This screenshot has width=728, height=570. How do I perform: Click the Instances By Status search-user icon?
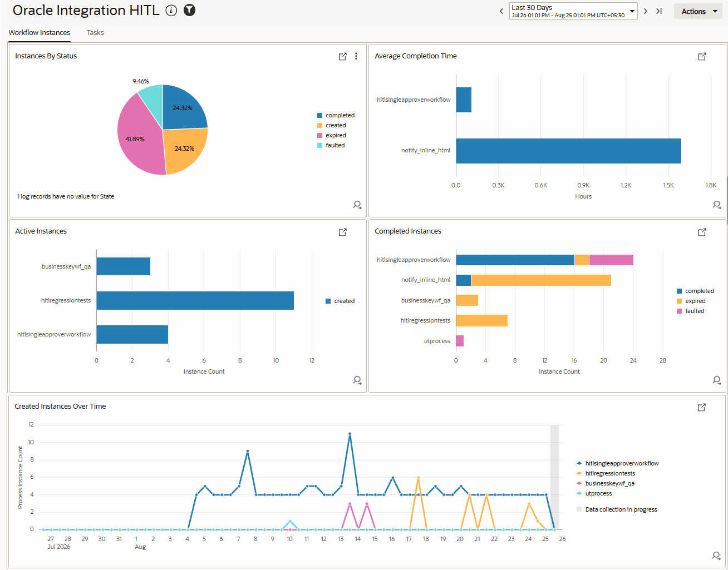click(x=357, y=205)
